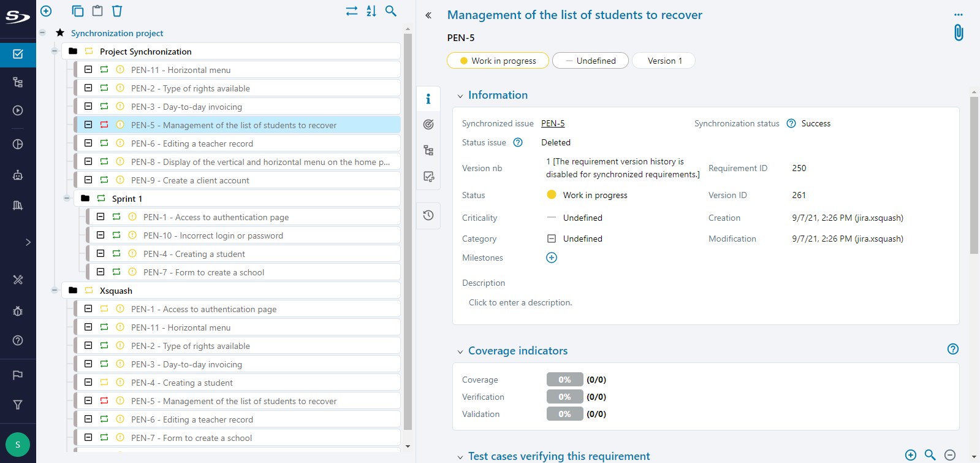This screenshot has width=980, height=463.
Task: Click the add (plus) icon in tree toolbar
Action: pos(46,11)
